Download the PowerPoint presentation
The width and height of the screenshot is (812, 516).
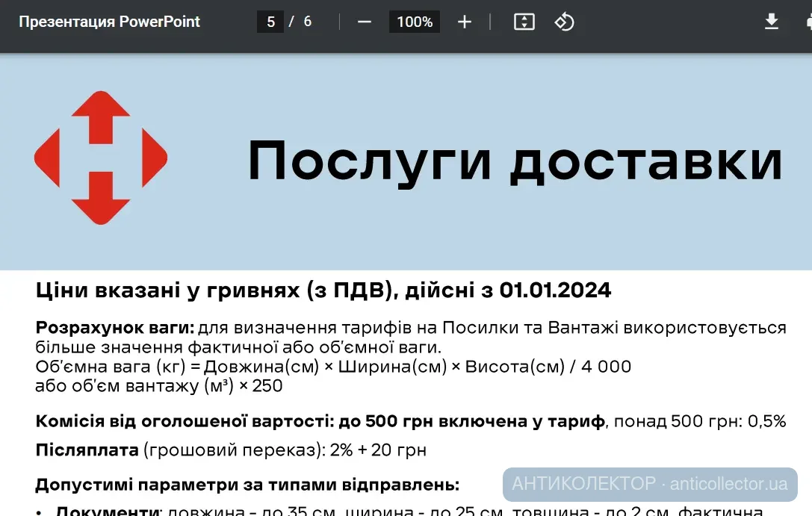pyautogui.click(x=772, y=22)
